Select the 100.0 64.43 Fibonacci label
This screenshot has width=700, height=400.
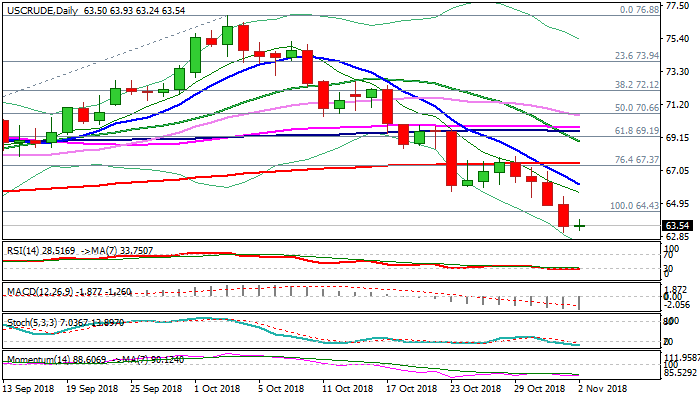pos(634,205)
